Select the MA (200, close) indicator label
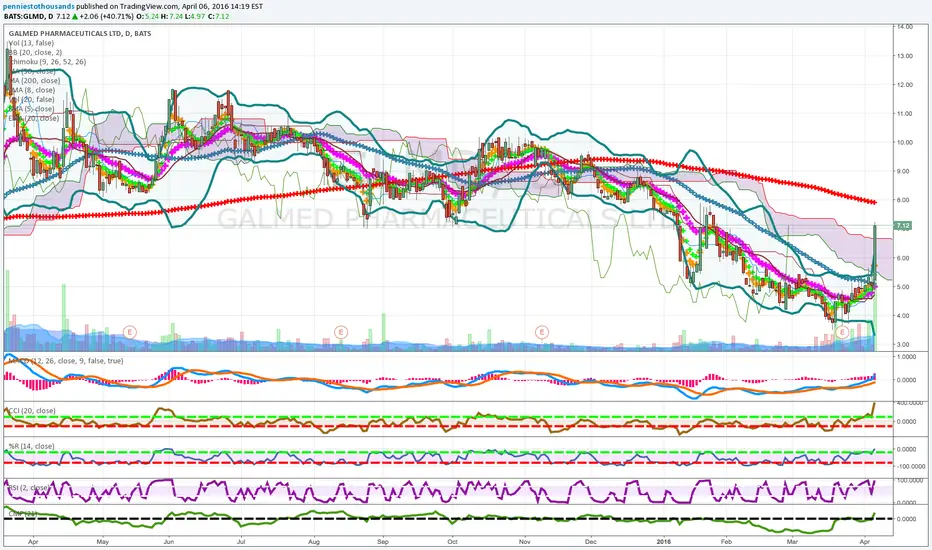This screenshot has width=932, height=550. [34, 81]
